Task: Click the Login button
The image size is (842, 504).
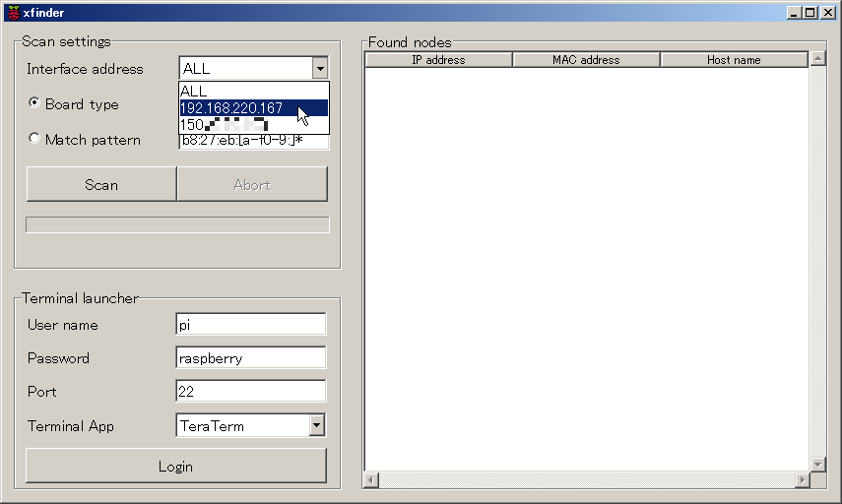Action: (x=176, y=466)
